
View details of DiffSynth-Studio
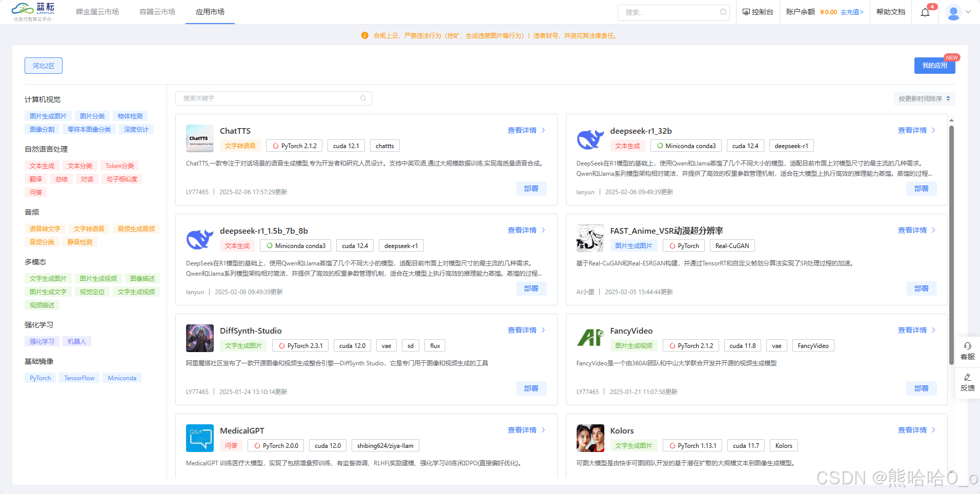[526, 330]
